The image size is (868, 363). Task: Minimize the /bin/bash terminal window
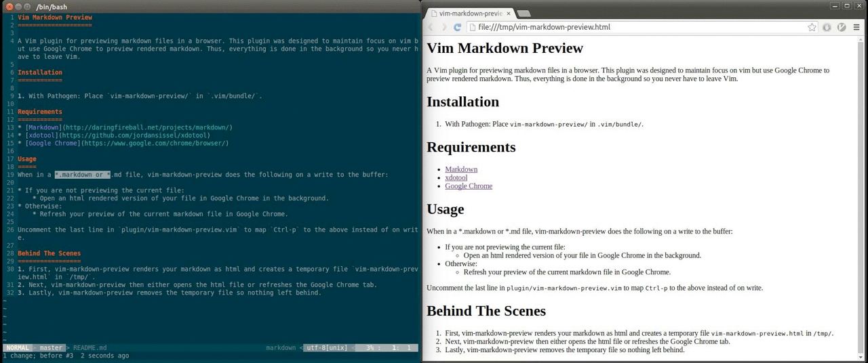tap(18, 5)
